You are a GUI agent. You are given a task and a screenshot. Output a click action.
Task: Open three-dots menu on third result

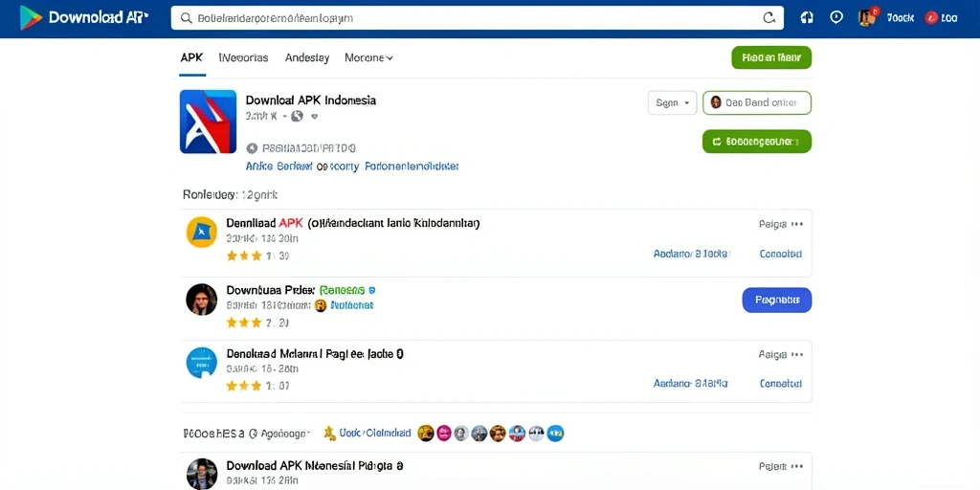(x=797, y=354)
